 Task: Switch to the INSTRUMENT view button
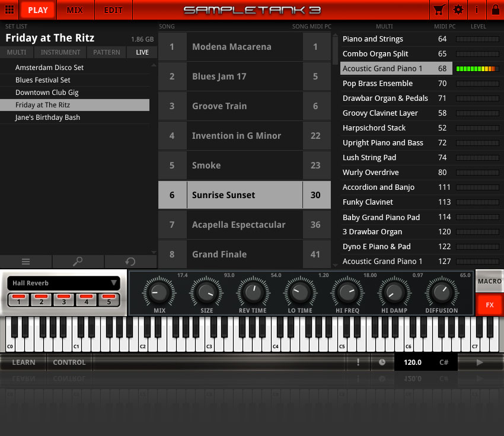[60, 52]
